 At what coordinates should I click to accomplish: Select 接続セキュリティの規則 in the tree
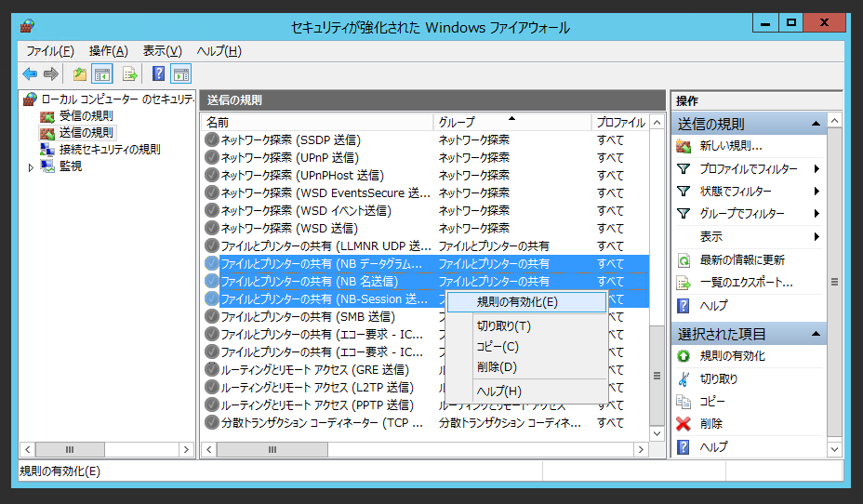click(x=110, y=149)
